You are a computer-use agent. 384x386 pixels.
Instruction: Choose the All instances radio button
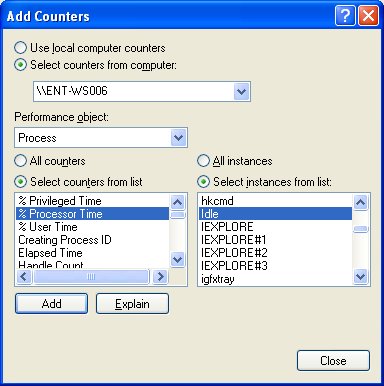click(x=203, y=161)
